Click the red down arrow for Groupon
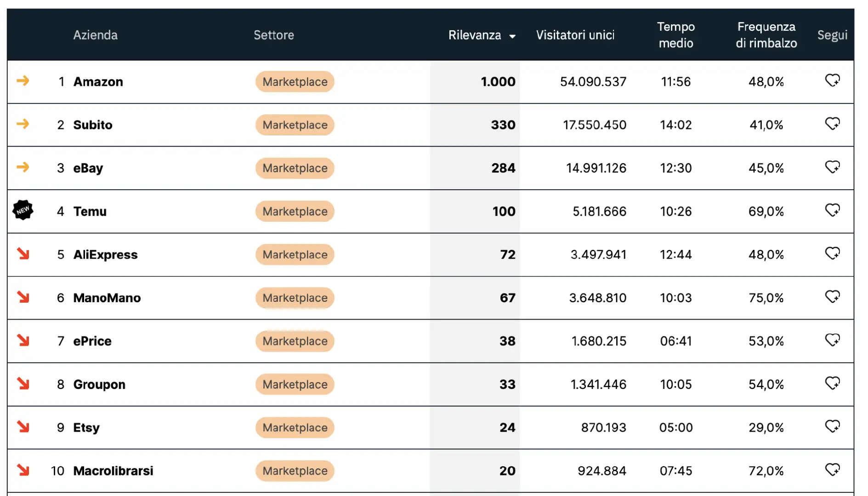 [23, 383]
